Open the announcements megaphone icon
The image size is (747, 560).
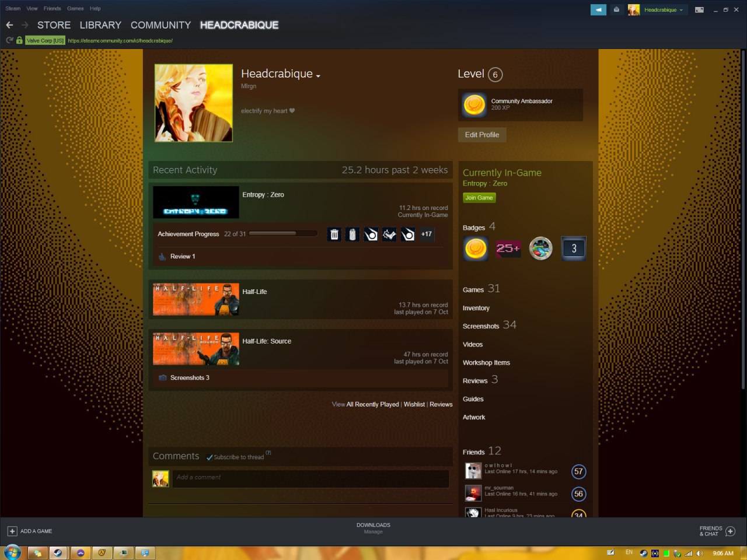coord(598,9)
